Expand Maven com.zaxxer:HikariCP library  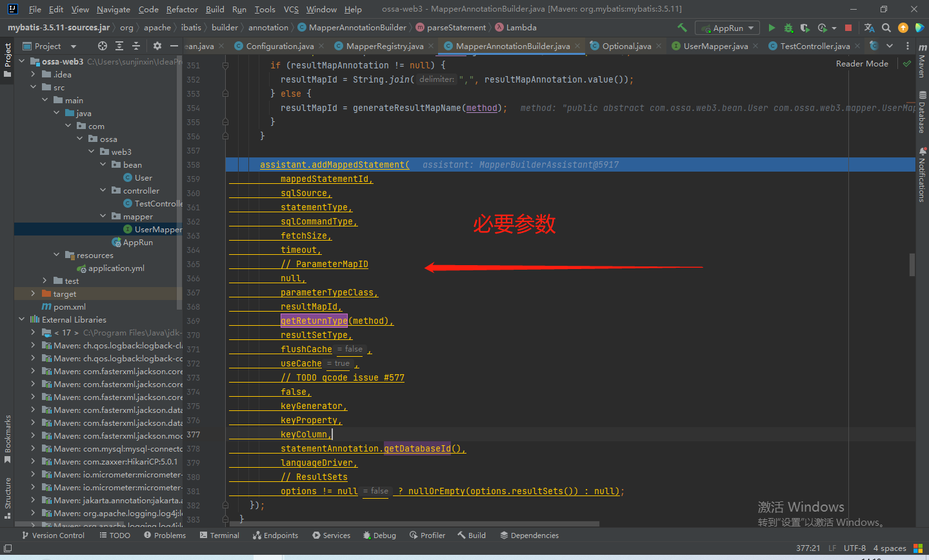click(x=33, y=461)
